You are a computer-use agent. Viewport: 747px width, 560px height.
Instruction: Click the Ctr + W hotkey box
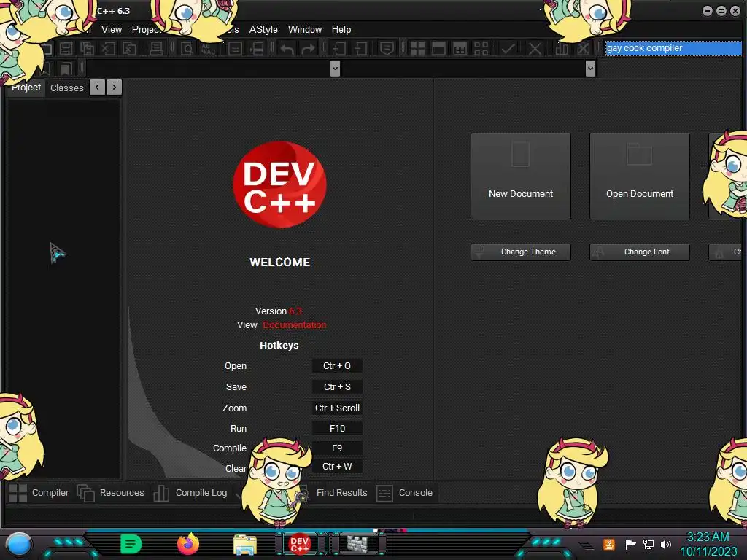337,466
